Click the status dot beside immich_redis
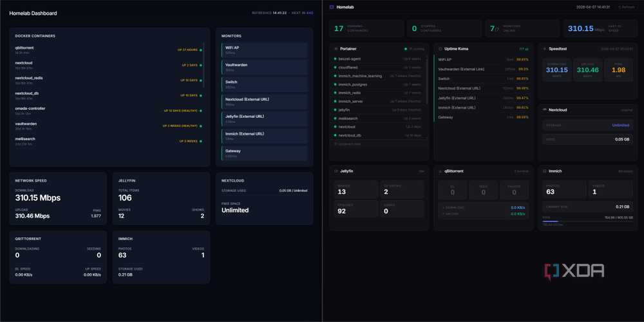 pyautogui.click(x=336, y=93)
